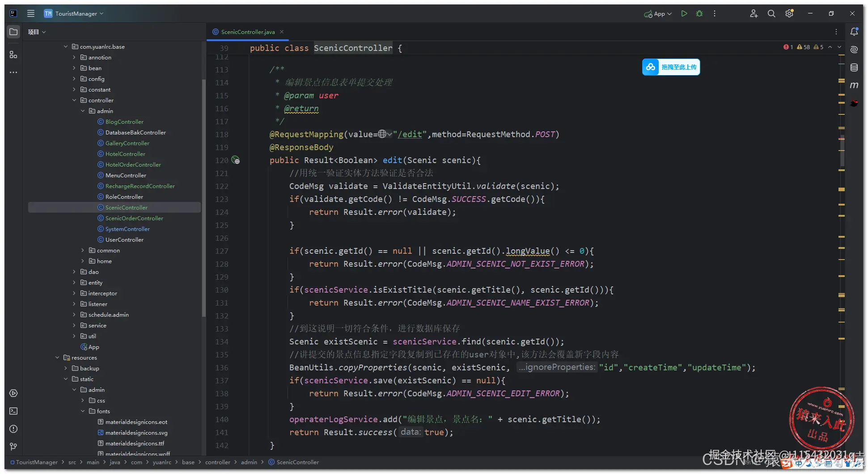Collapse the com.yuanlrc.base package
868x474 pixels.
(x=66, y=46)
